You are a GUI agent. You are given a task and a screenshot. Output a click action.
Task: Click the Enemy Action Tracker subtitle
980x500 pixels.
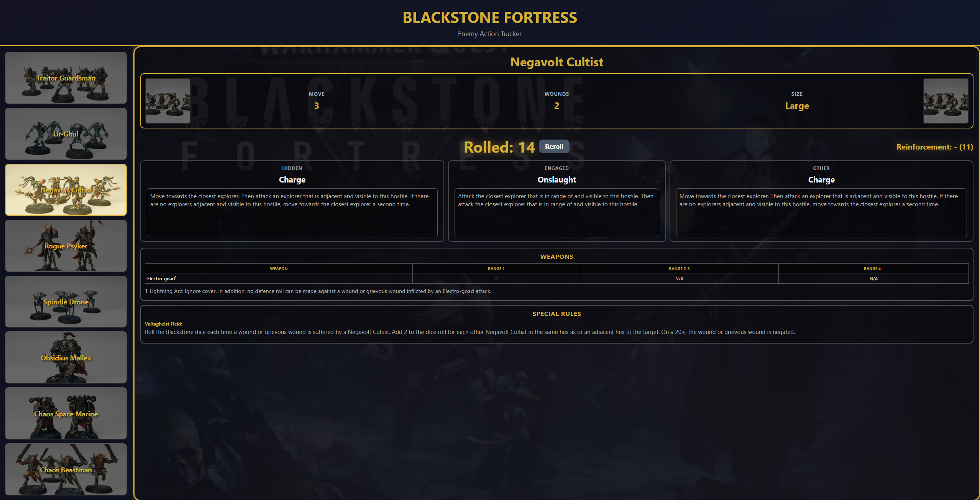pyautogui.click(x=490, y=34)
